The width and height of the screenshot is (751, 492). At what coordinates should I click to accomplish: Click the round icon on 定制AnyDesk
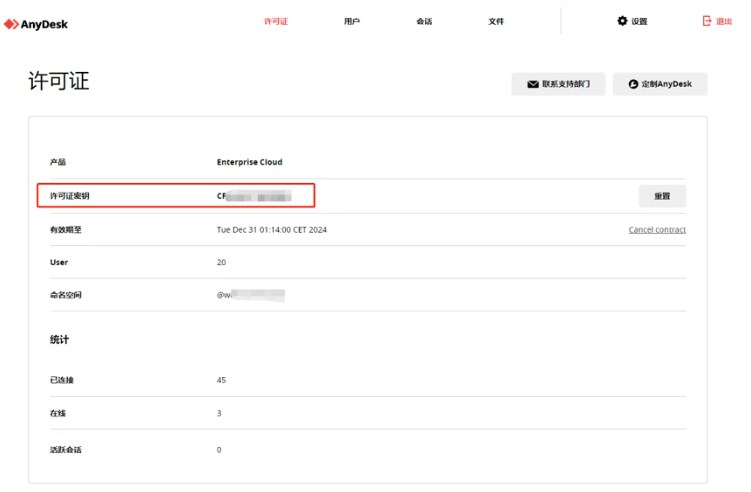pos(633,85)
